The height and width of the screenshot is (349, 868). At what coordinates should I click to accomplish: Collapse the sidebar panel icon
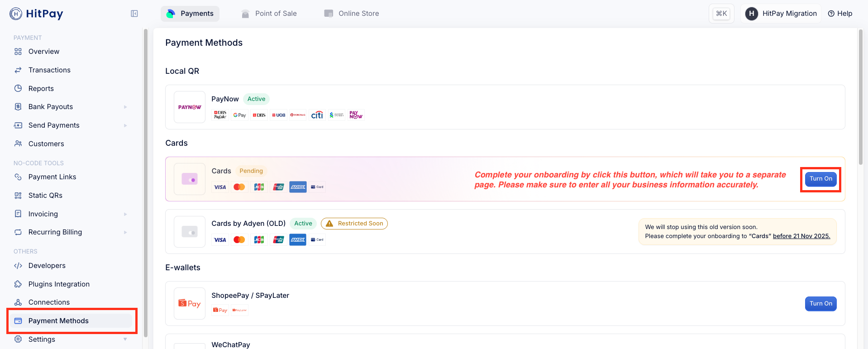click(134, 14)
